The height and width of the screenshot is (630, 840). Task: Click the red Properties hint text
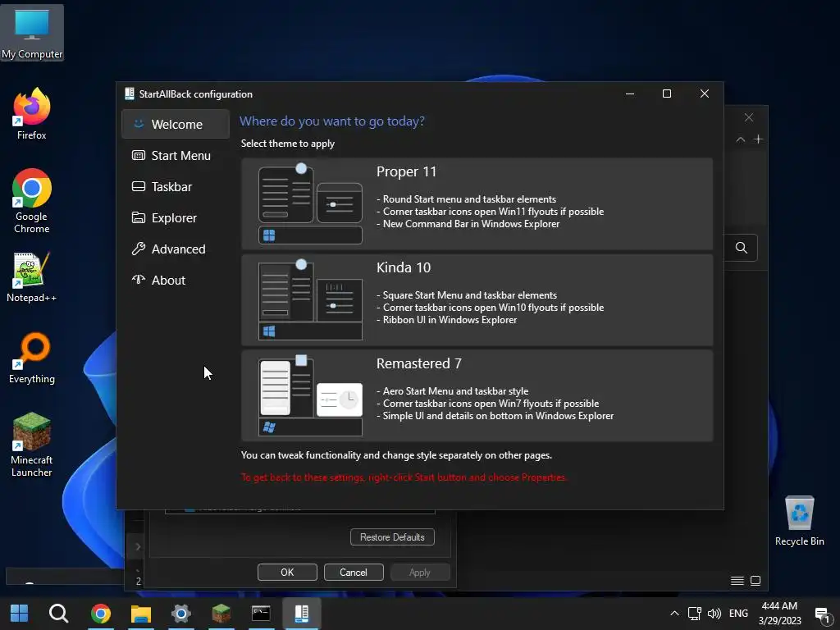(x=404, y=477)
